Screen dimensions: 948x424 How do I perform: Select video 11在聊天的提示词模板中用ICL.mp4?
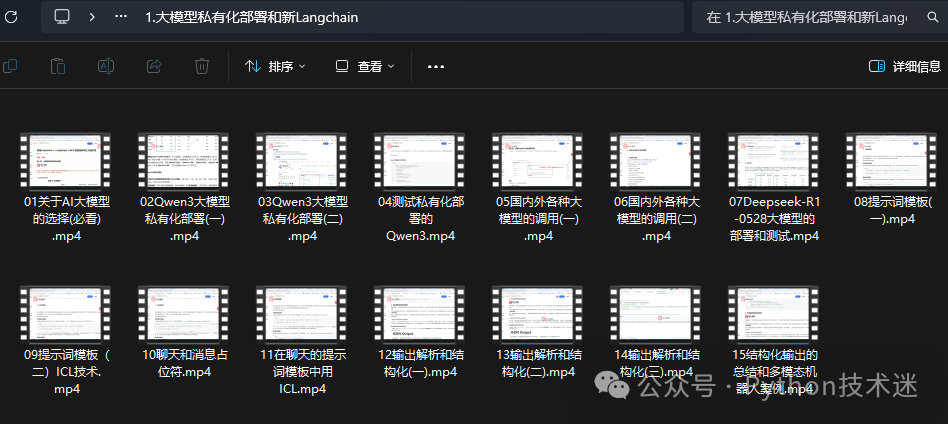click(x=303, y=342)
